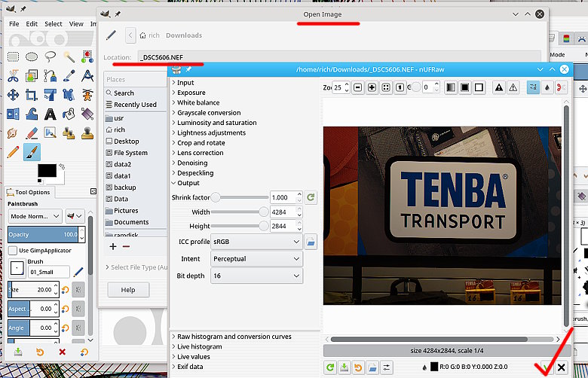Click the nUFRaw zoom in plus button
The width and height of the screenshot is (588, 378).
[x=372, y=87]
